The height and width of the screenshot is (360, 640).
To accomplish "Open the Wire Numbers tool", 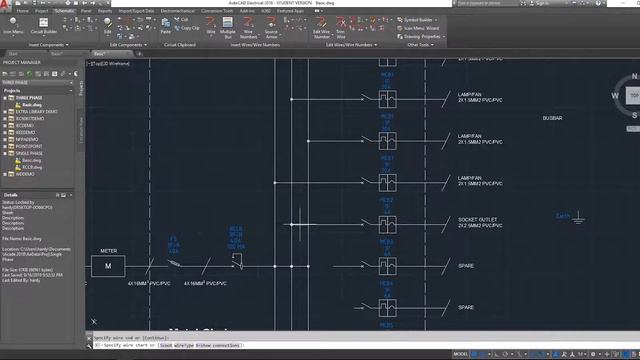I will (x=248, y=27).
